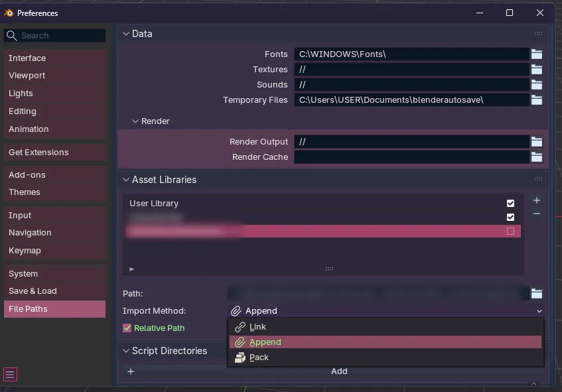Screen dimensions: 562x392
Task: Grab the Asset Libraries panel drag handle
Action: (538, 180)
